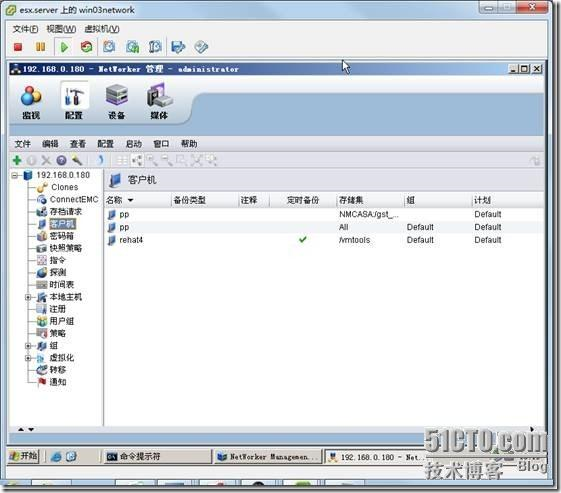Click the green play VM button
This screenshot has height=493, width=561.
click(x=64, y=47)
